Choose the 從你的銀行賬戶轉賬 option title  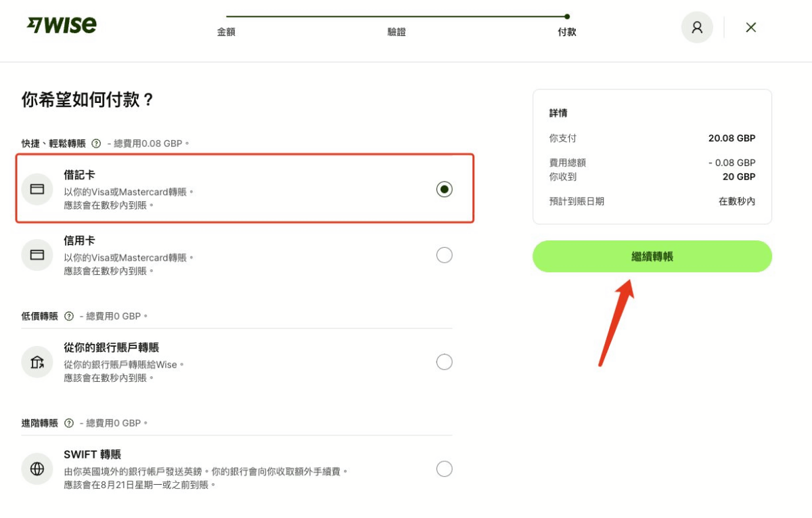pos(112,347)
